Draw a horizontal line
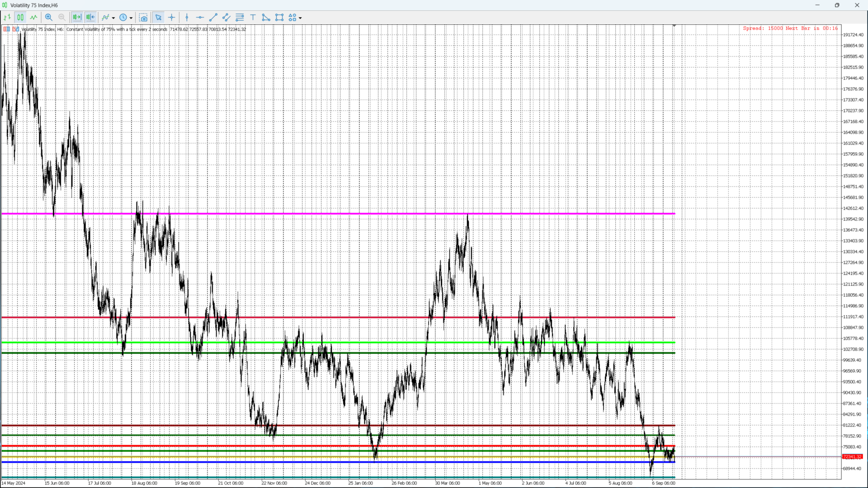Screen dimensions: 868x488 tap(200, 18)
